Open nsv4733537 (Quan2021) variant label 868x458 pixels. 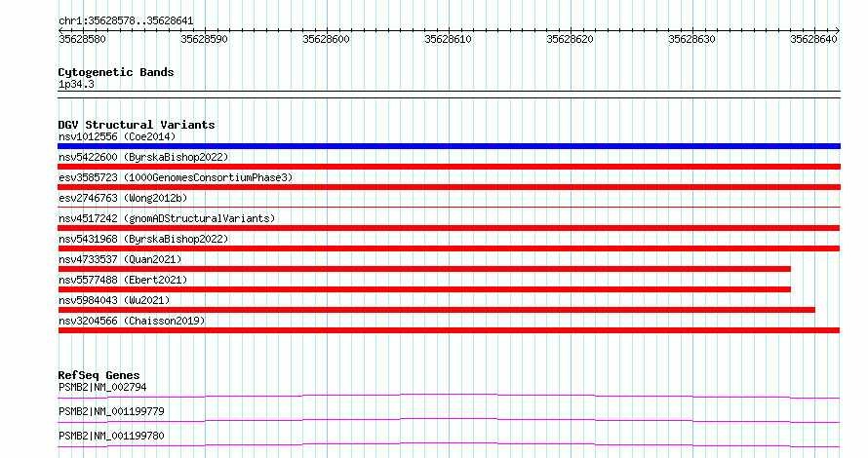[120, 259]
